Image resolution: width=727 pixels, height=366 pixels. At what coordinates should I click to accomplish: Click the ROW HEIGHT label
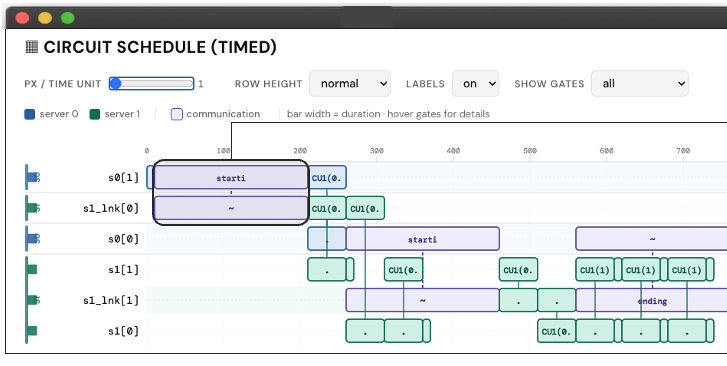point(268,84)
